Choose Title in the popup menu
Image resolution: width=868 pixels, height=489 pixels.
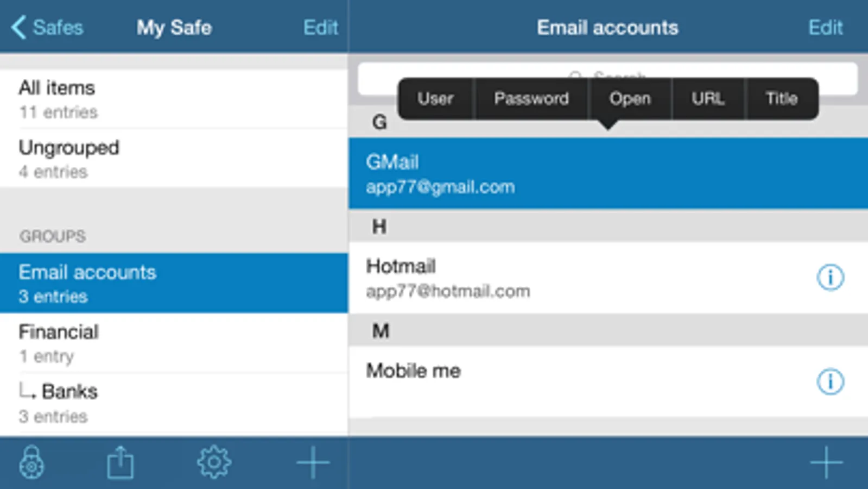click(x=782, y=98)
